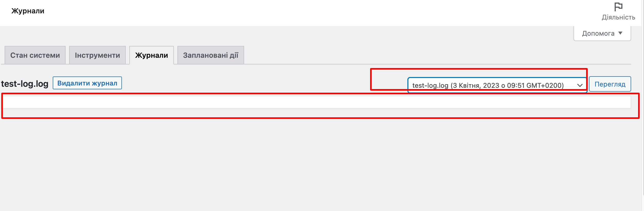Viewport: 644px width, 211px height.
Task: Open the Activity flag icon
Action: point(618,7)
